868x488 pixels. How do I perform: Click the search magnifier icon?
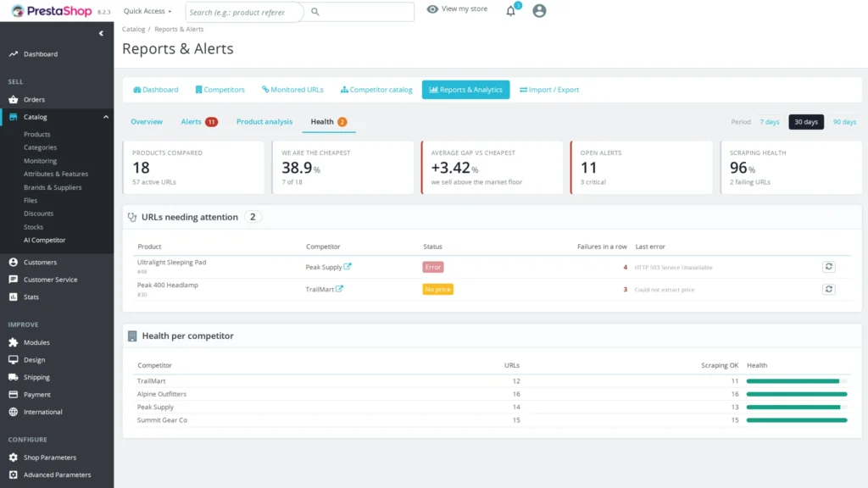[315, 12]
